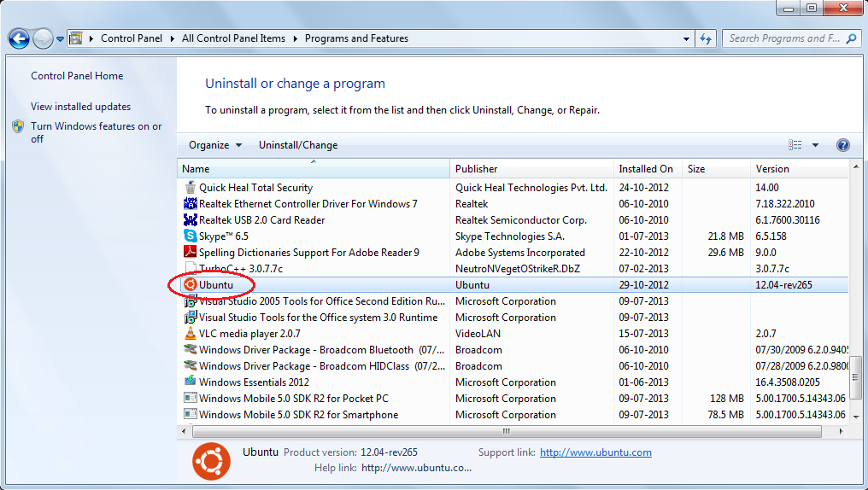
Task: Open Control Panel Home link
Action: click(77, 76)
